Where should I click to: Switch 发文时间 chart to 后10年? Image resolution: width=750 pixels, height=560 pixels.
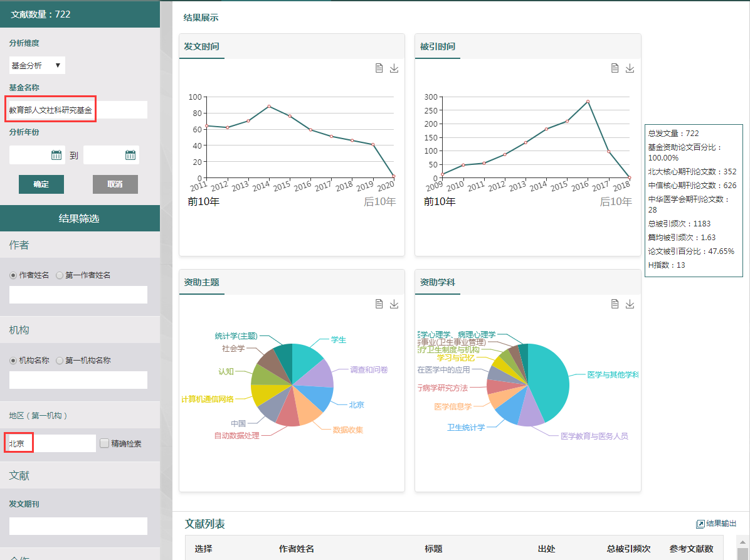(x=379, y=202)
